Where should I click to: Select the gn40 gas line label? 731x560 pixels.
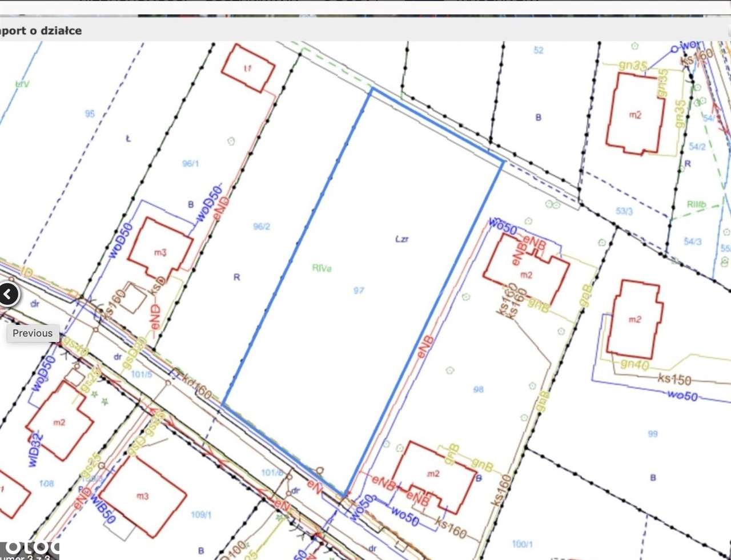pyautogui.click(x=634, y=364)
